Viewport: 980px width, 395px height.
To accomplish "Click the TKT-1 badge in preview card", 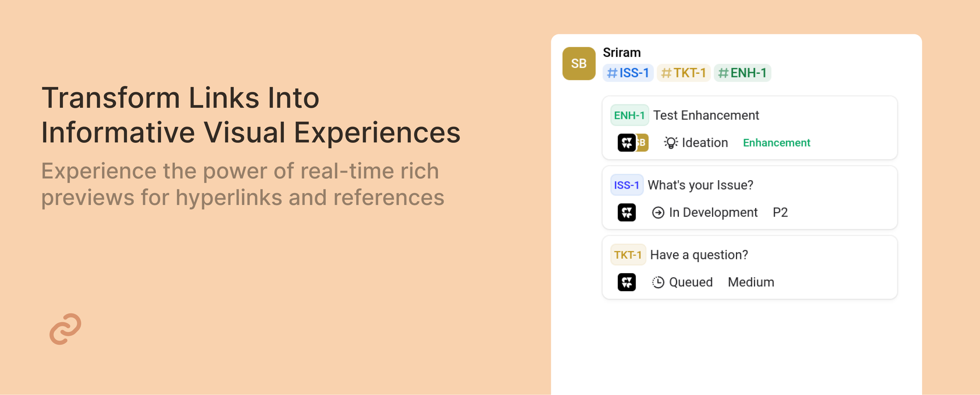I will tap(628, 255).
